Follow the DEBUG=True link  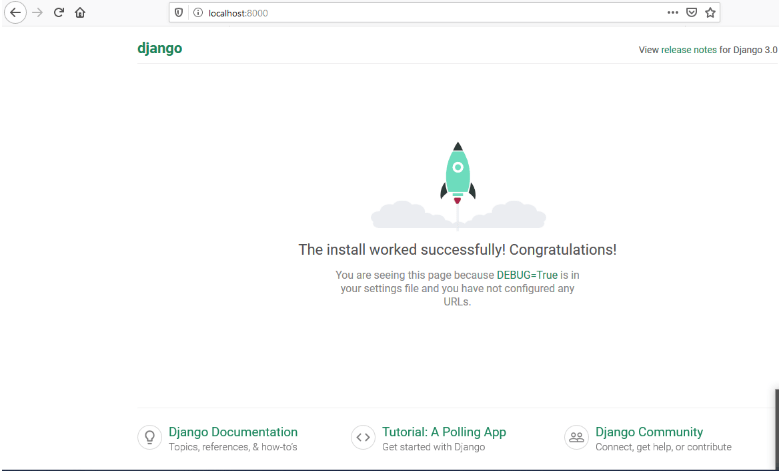[x=527, y=275]
